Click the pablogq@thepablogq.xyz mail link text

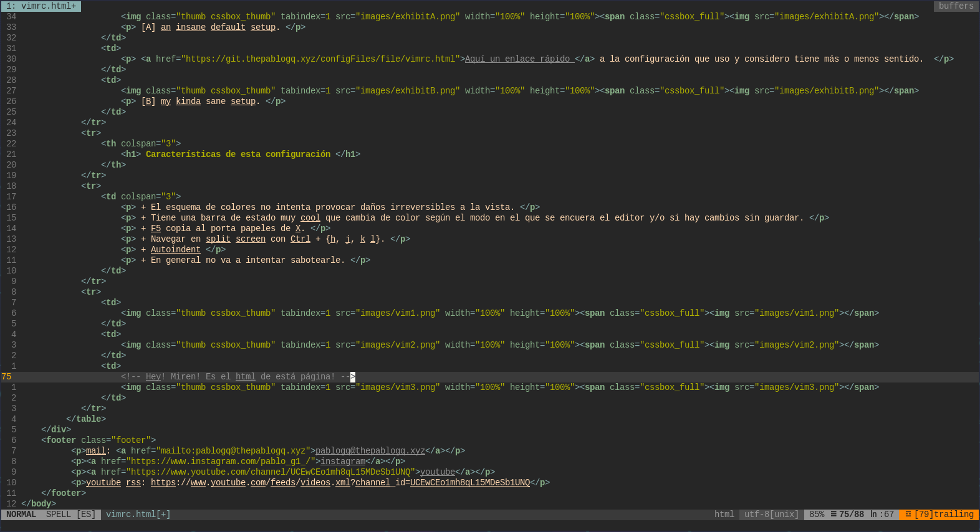pos(370,451)
